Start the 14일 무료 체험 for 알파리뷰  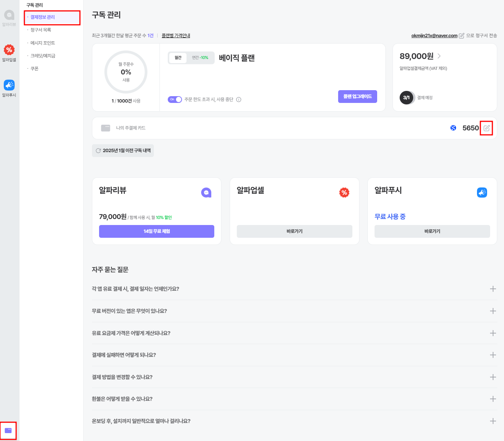point(156,231)
